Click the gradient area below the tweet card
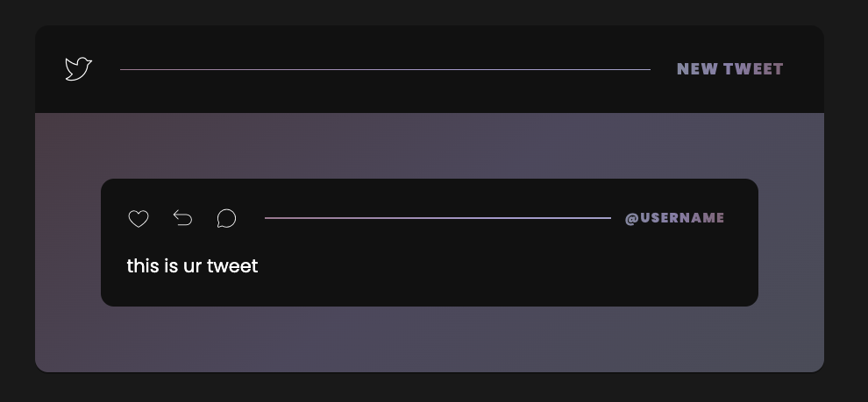The height and width of the screenshot is (402, 868). pyautogui.click(x=429, y=339)
